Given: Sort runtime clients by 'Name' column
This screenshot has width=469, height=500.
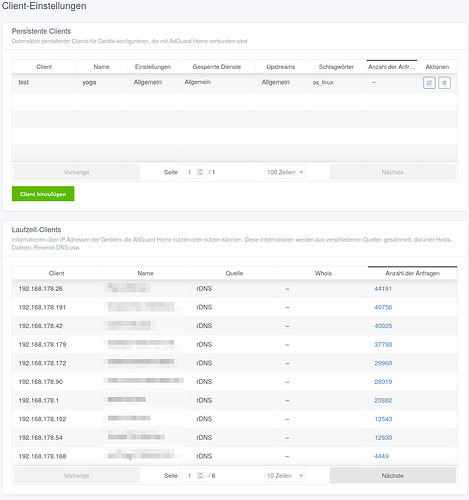Looking at the screenshot, I should [145, 273].
